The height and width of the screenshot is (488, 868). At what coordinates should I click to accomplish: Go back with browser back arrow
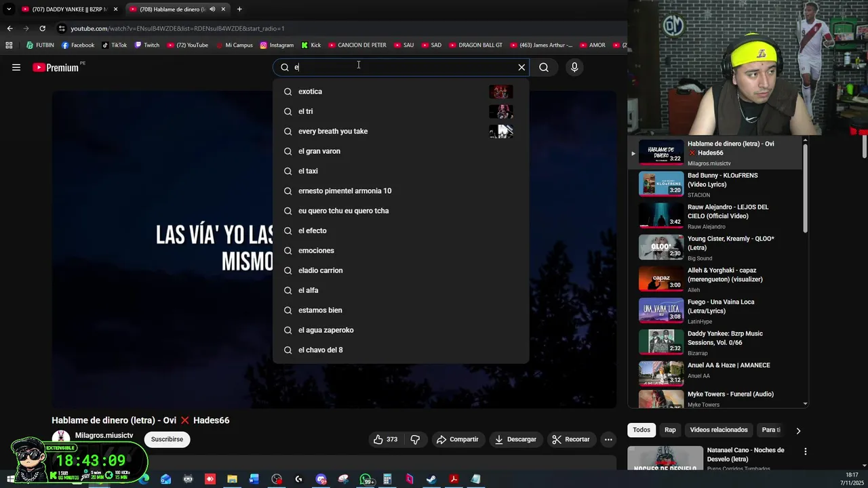(9, 28)
